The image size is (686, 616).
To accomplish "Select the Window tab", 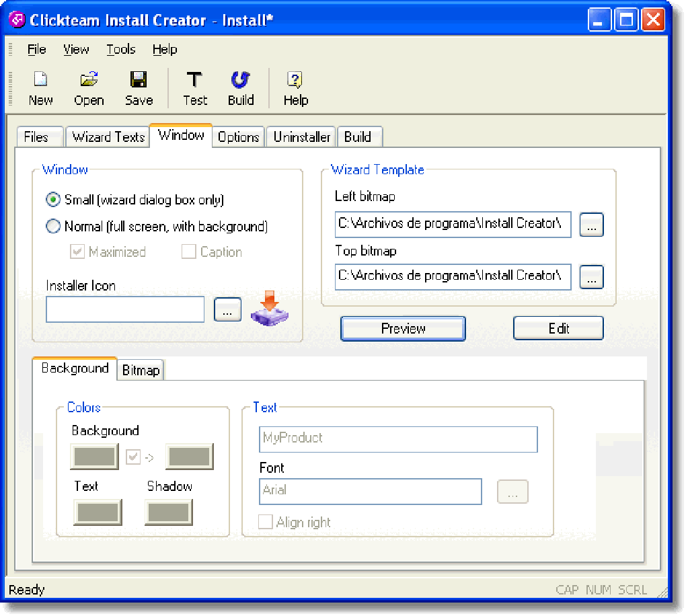I will click(181, 135).
